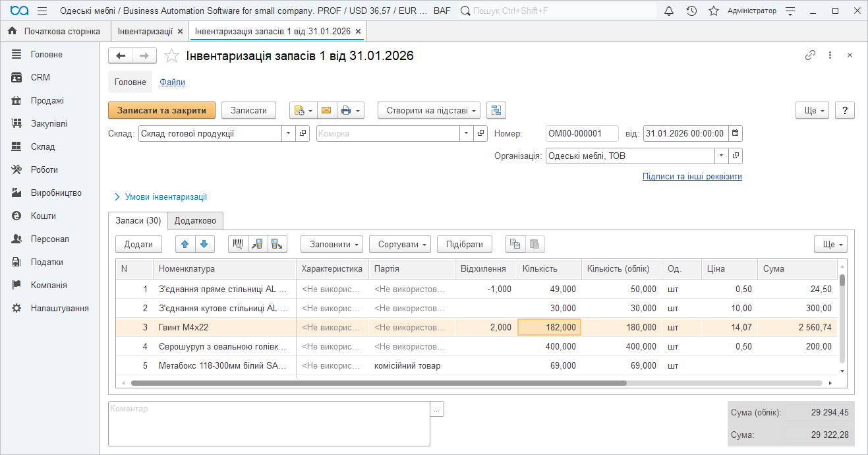Click the email envelope icon in the toolbar
The image size is (868, 455).
(x=326, y=111)
